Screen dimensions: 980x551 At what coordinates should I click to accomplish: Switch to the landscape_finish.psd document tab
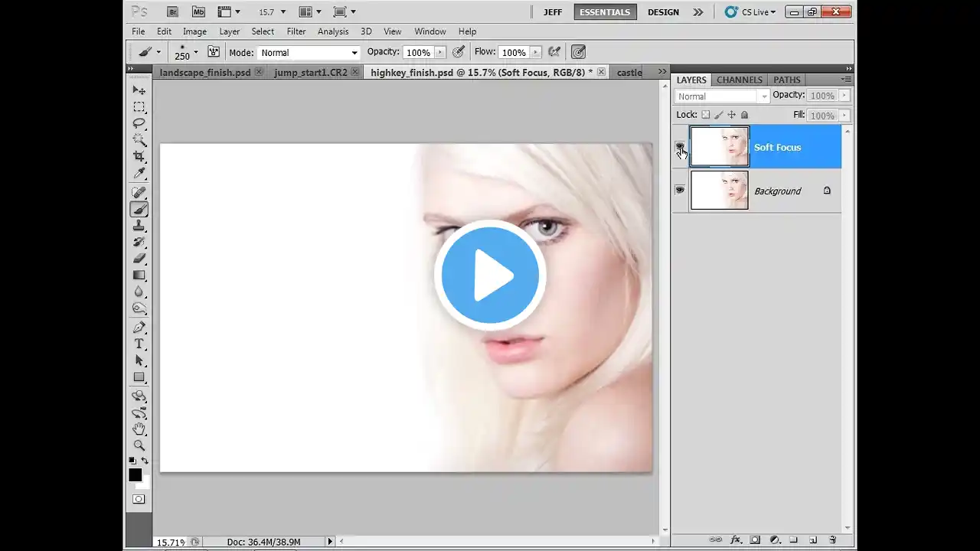(205, 73)
